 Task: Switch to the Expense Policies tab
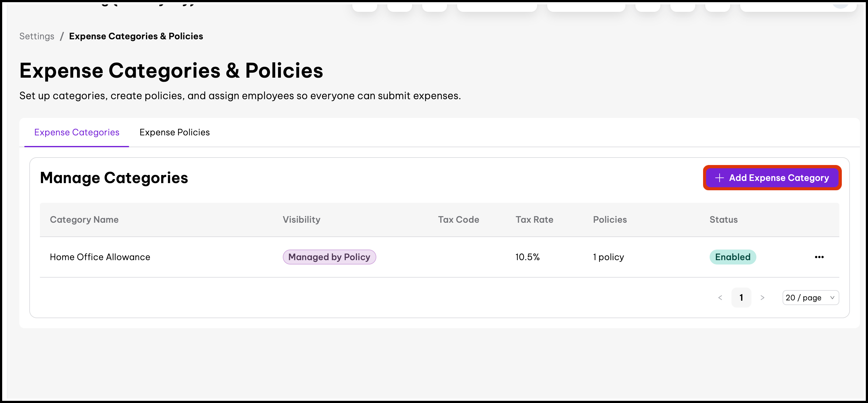[x=175, y=132]
